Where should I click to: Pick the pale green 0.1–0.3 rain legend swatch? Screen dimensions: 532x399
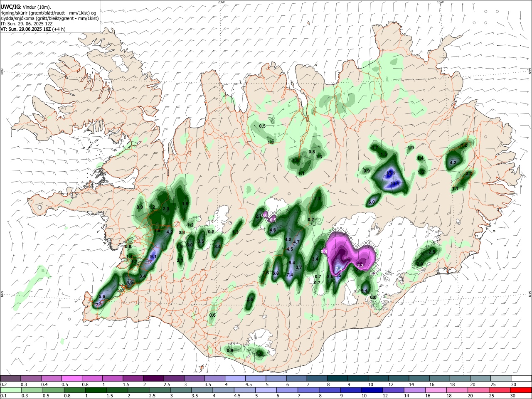pos(10,390)
